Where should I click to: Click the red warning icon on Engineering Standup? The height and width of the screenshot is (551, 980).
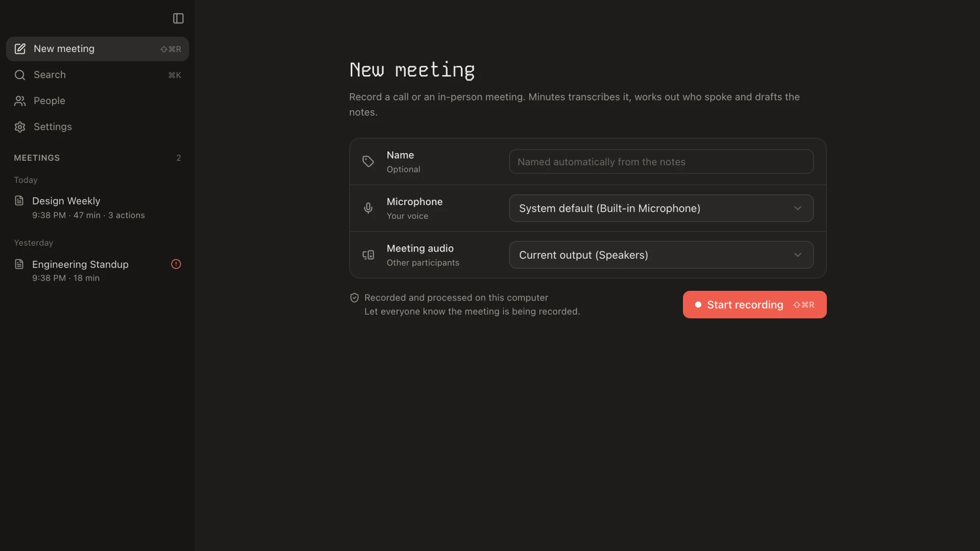click(x=176, y=264)
